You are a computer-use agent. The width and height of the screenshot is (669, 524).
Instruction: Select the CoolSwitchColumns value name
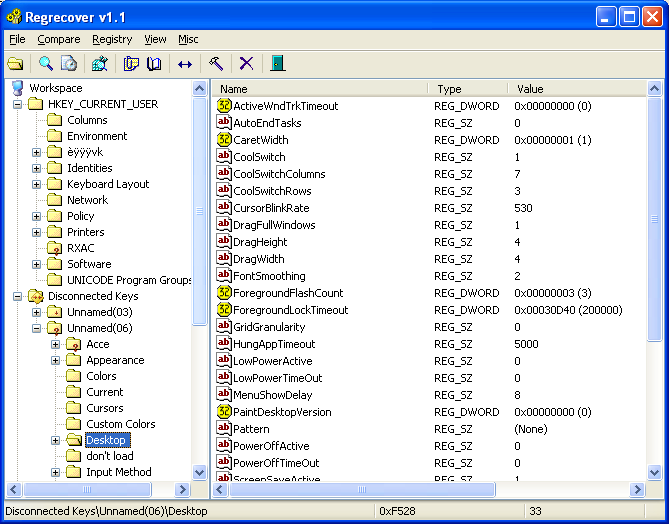279,174
